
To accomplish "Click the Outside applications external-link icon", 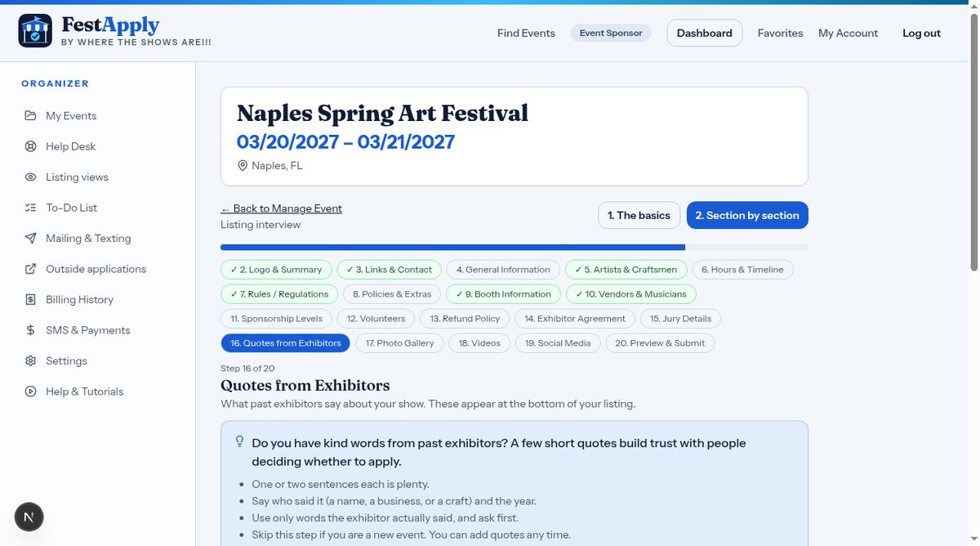I will [30, 269].
